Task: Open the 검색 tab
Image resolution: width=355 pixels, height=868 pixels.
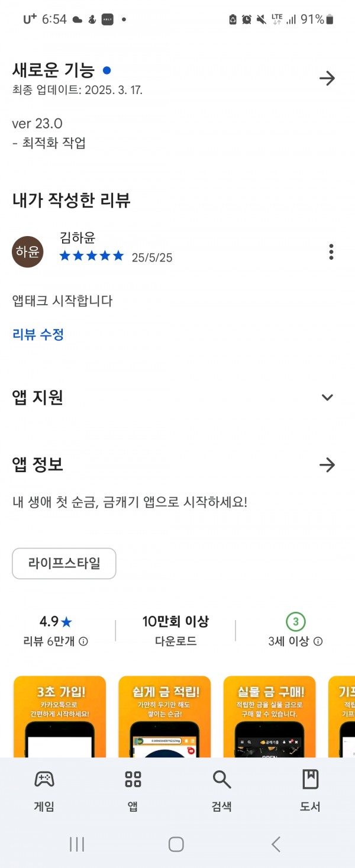Action: click(x=222, y=790)
